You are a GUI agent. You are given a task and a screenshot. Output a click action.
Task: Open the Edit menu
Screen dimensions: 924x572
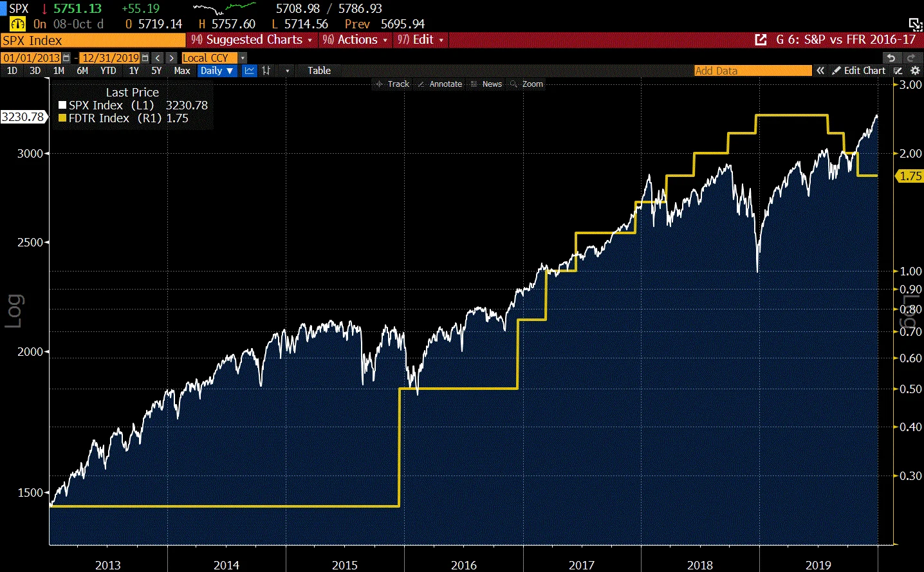[x=420, y=39]
